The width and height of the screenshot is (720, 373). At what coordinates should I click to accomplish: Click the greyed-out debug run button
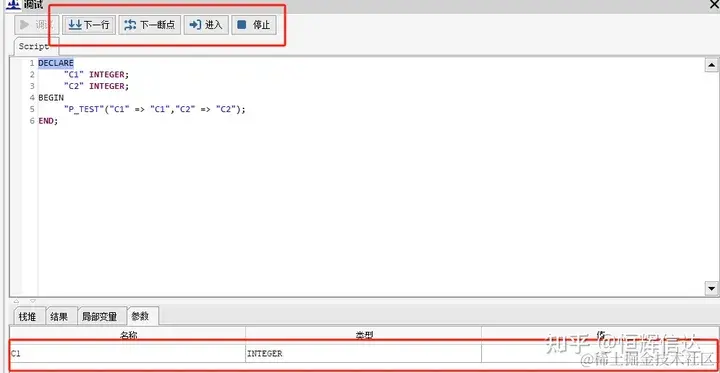(36, 25)
